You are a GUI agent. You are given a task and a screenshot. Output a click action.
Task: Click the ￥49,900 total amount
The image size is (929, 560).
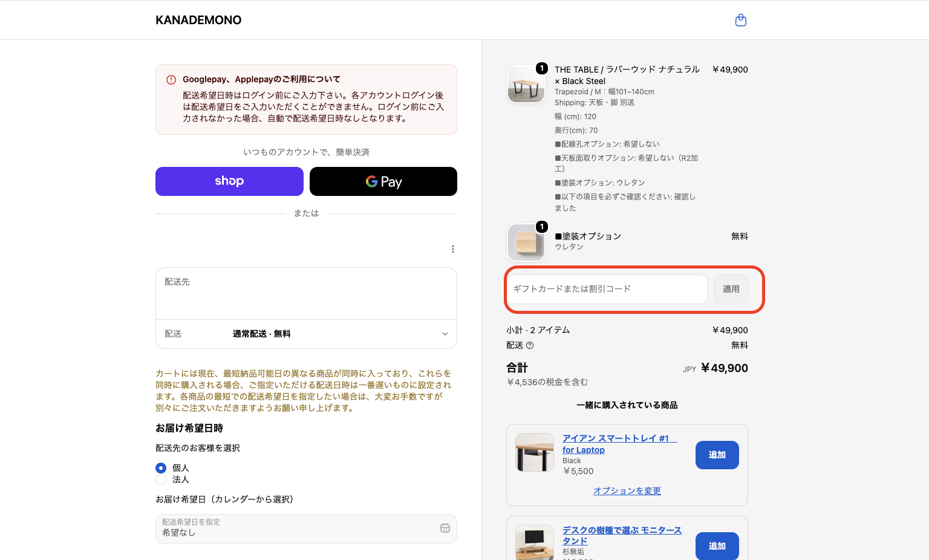click(x=725, y=368)
